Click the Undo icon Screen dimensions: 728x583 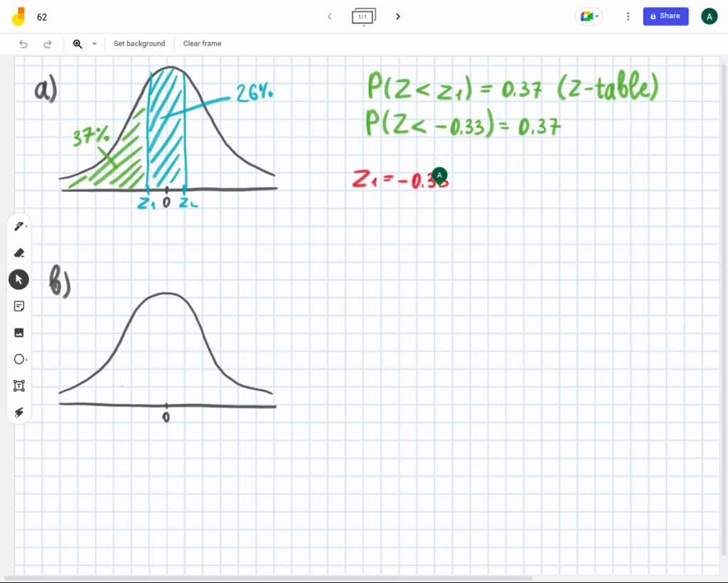[x=22, y=43]
